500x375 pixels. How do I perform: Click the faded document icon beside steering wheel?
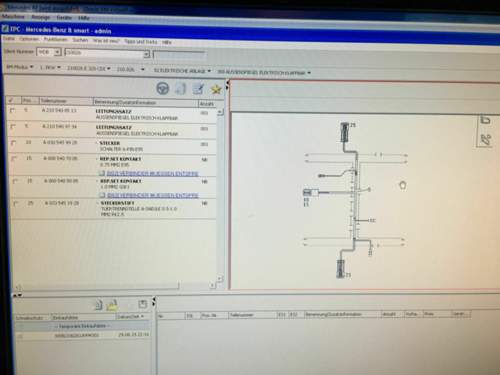tap(180, 89)
